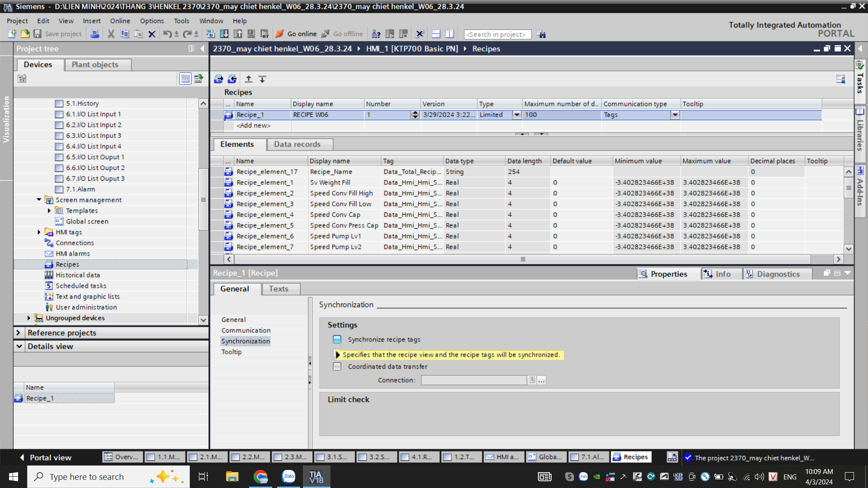
Task: Open the Options menu
Action: coord(151,21)
